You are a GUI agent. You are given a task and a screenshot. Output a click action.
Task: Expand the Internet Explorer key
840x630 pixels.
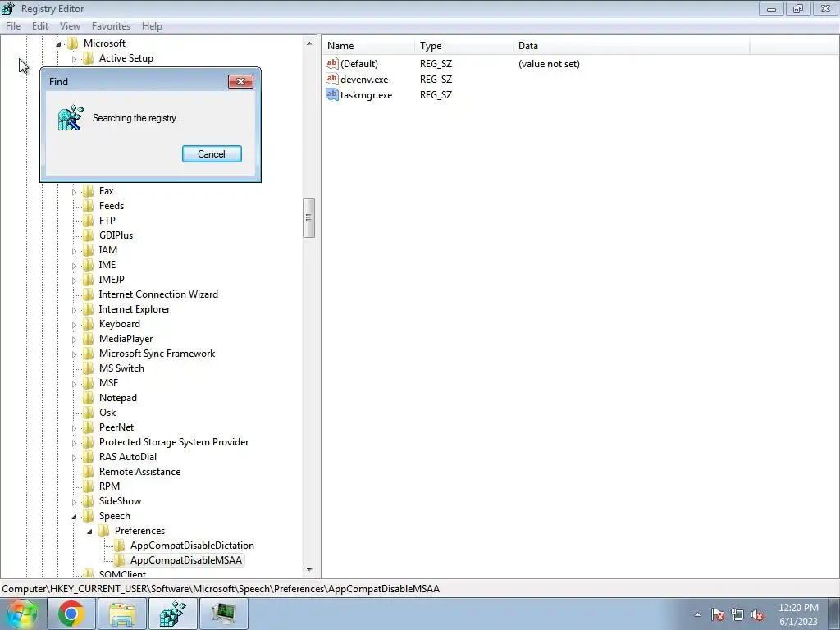[x=74, y=309]
